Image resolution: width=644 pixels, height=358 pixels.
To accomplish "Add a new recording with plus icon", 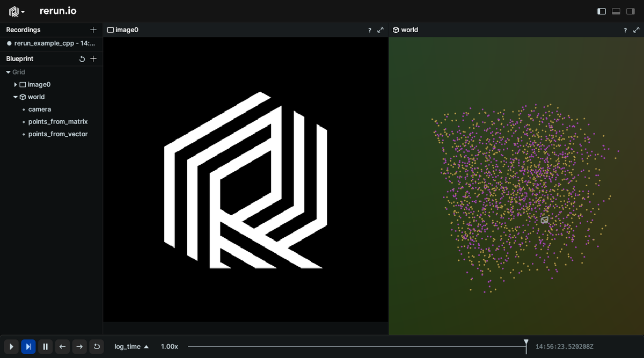I will pos(93,30).
